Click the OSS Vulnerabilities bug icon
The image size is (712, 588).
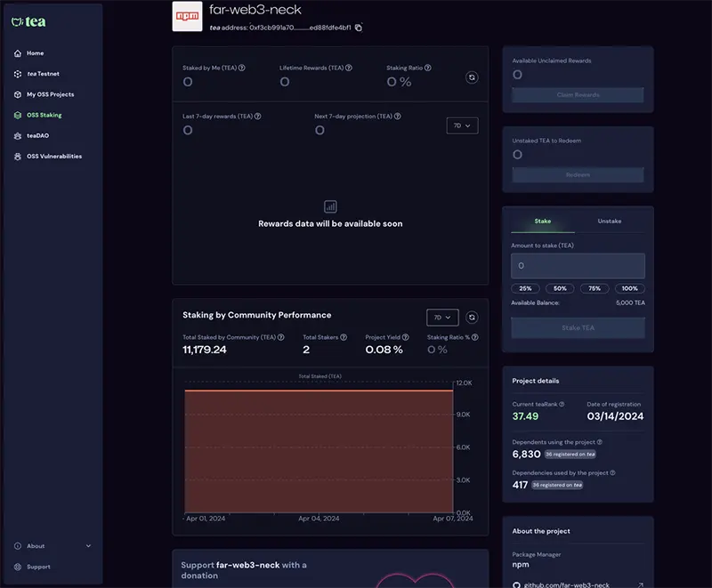[18, 157]
